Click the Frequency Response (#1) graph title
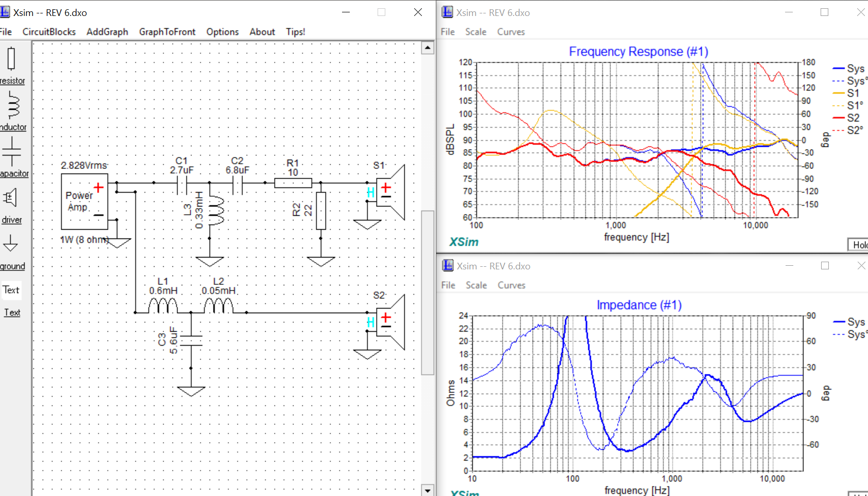Viewport: 868px width, 496px height. (x=638, y=52)
